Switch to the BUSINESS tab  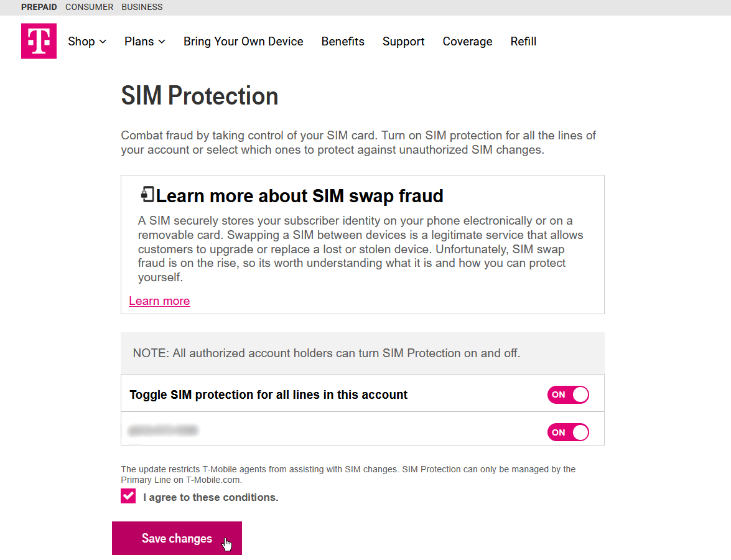coord(142,7)
